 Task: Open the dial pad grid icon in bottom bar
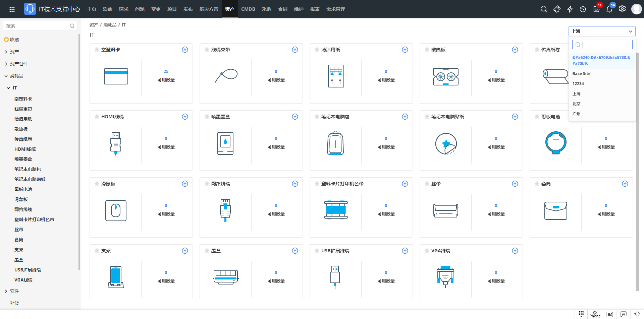[x=581, y=314]
